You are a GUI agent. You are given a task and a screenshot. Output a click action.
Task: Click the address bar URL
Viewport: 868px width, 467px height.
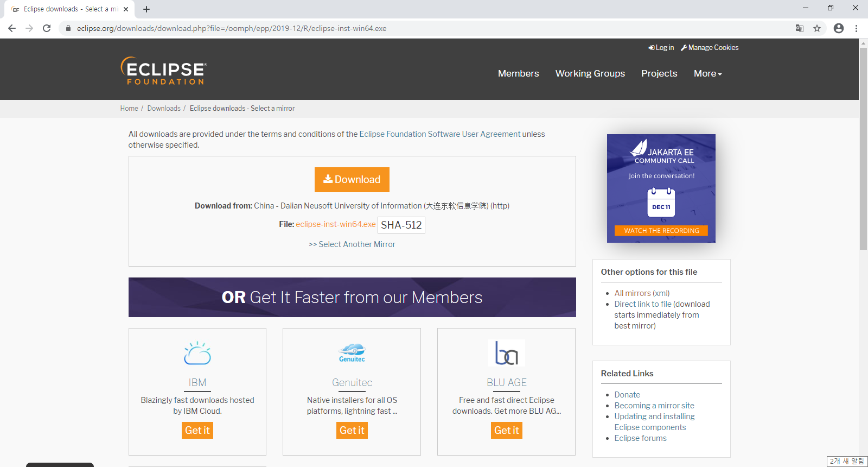[232, 28]
